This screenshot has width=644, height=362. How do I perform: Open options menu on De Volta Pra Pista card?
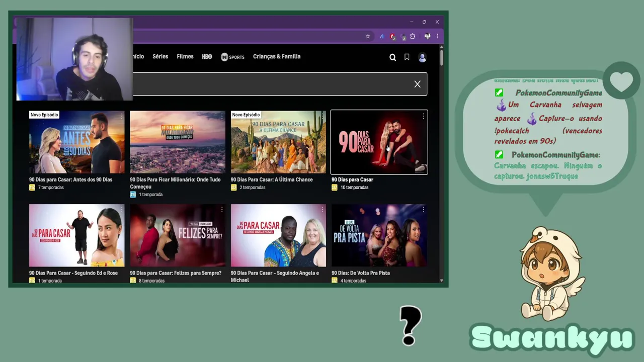point(423,210)
